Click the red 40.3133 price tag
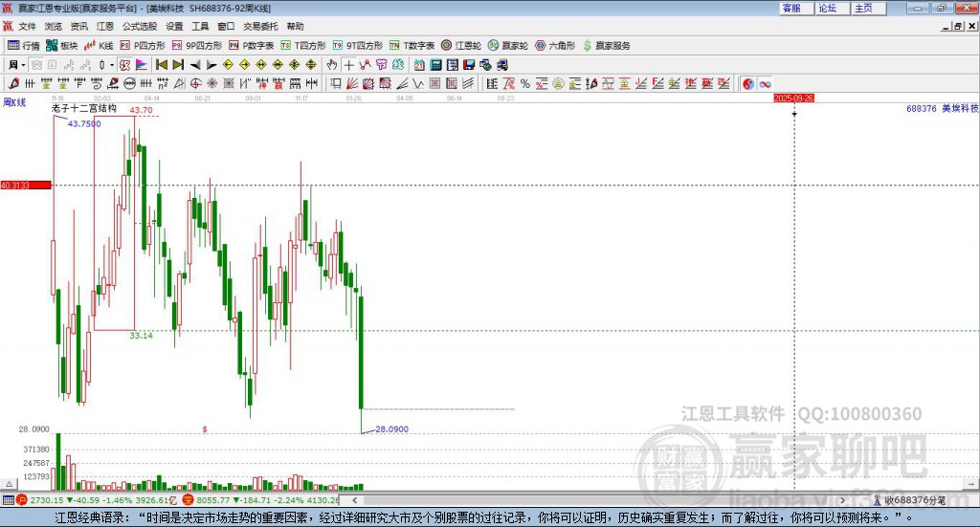Viewport: 980px width, 527px height. point(26,186)
